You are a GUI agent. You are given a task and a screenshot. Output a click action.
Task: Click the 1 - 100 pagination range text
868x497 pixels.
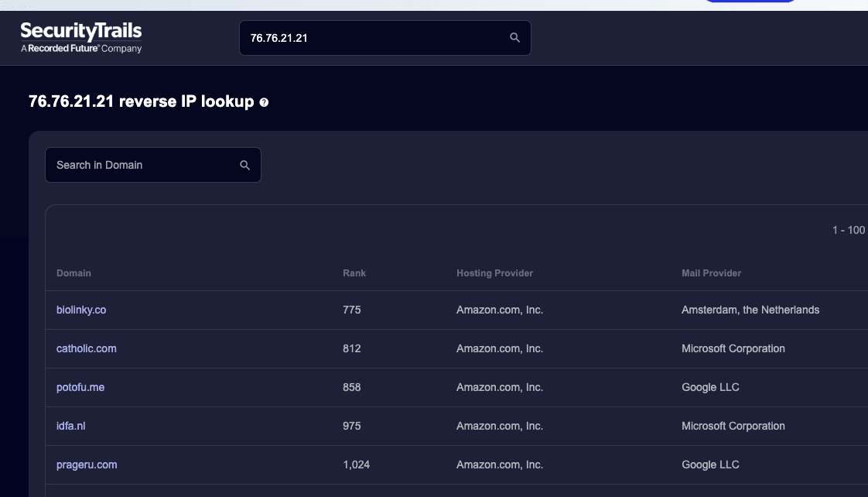(x=848, y=230)
